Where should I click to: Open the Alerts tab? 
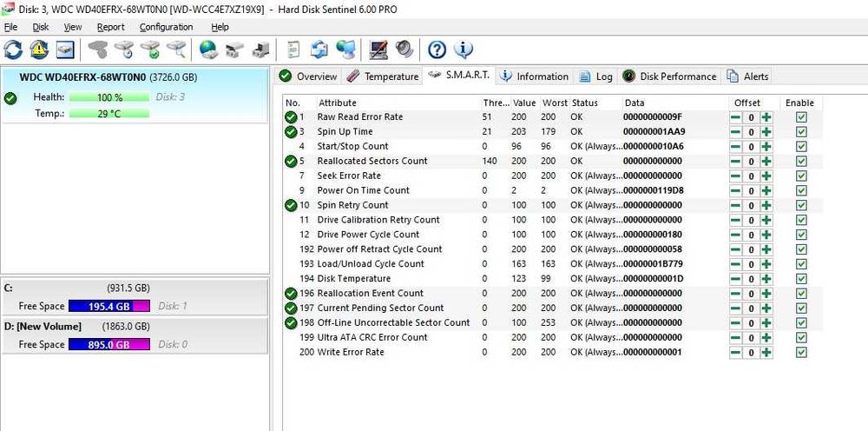pyautogui.click(x=748, y=76)
